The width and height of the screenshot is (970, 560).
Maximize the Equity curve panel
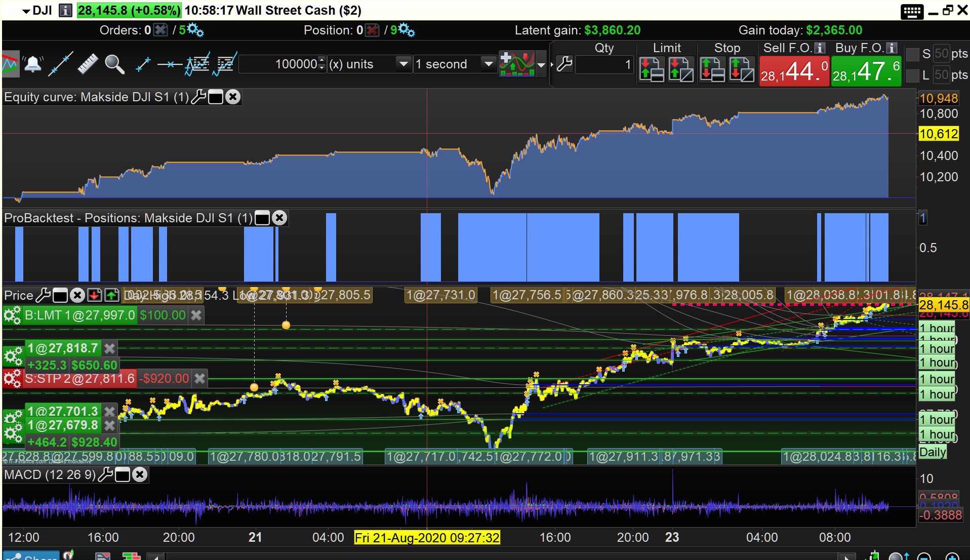pos(216,97)
